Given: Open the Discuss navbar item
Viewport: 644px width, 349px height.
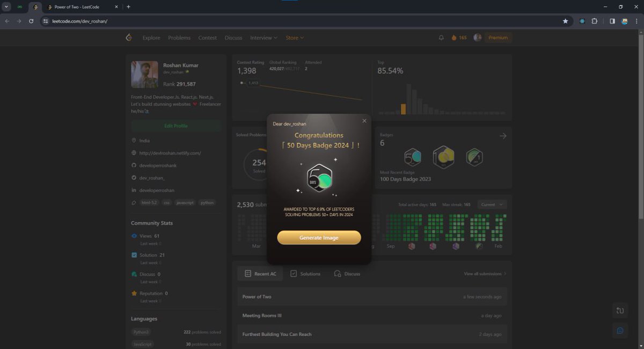Looking at the screenshot, I should pos(233,38).
